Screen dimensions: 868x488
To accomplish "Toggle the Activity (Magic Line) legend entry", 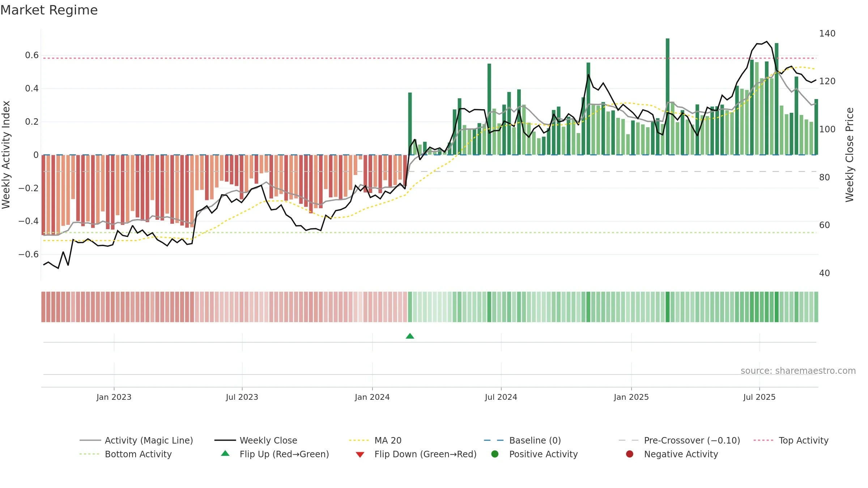I will (136, 440).
